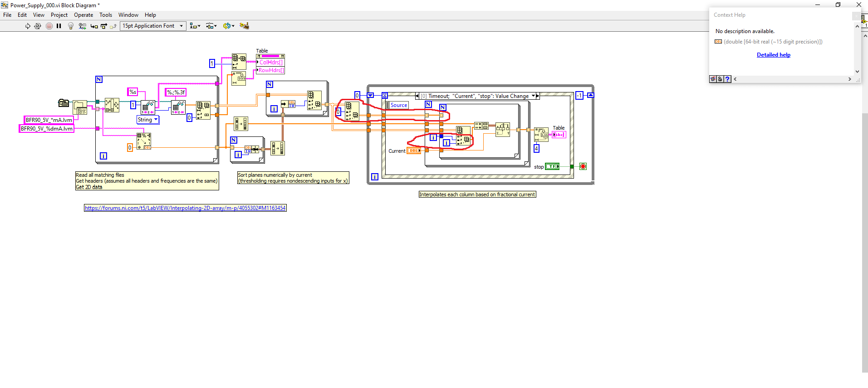Screen dimensions: 868x388
Task: Select the Number To Fractional String node
Action: [x=541, y=135]
